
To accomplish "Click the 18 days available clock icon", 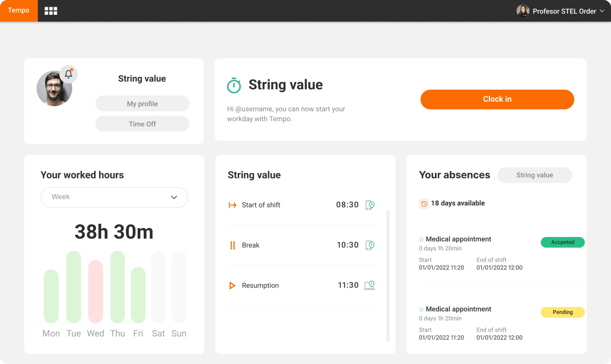I will point(424,203).
